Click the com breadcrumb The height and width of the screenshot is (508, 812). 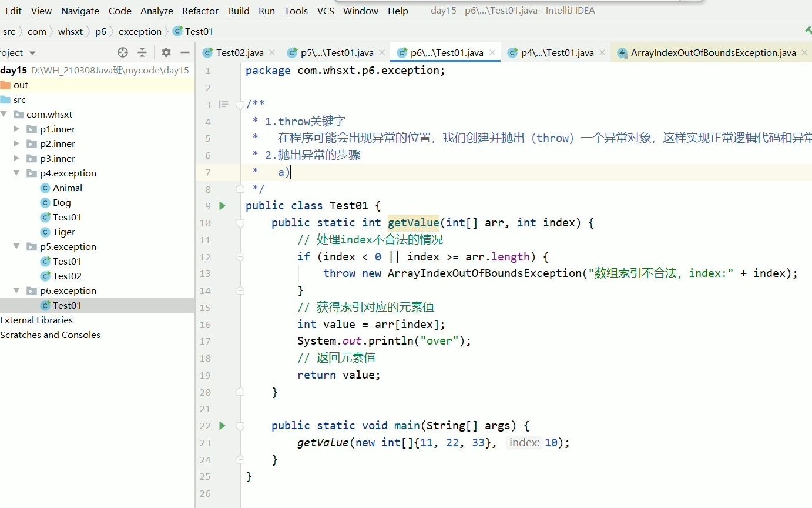point(37,32)
